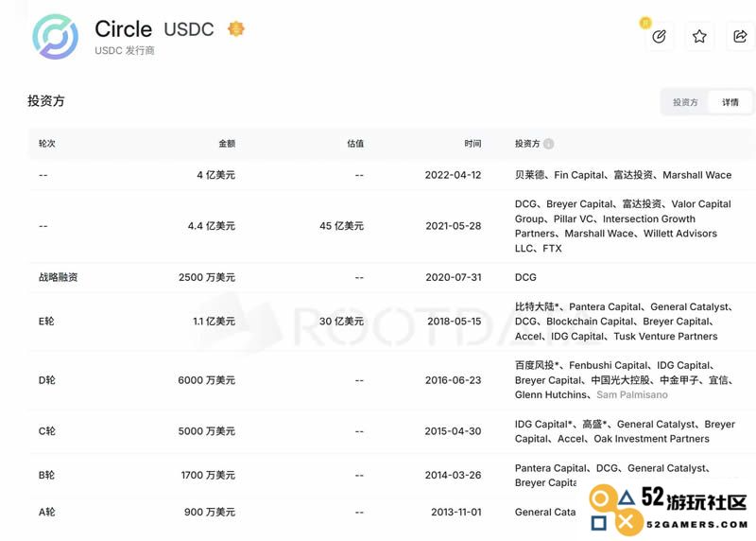
Task: Open investor 贝莱德 in 2022 round
Action: [529, 175]
